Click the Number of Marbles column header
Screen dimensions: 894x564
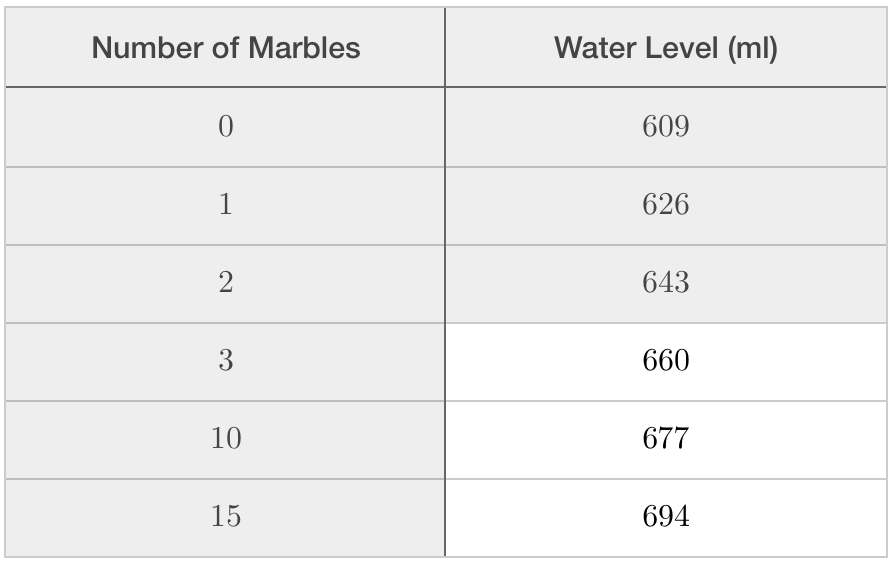click(226, 48)
